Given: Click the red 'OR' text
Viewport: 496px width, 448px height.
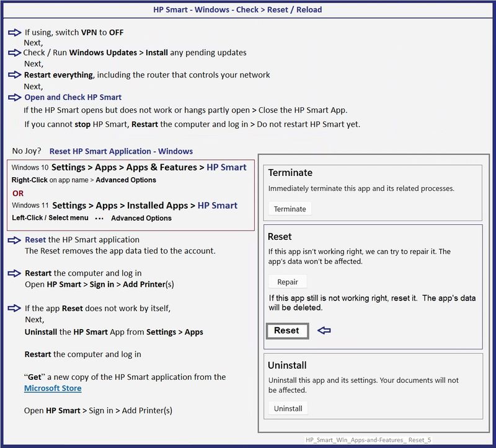Looking at the screenshot, I should pos(18,193).
